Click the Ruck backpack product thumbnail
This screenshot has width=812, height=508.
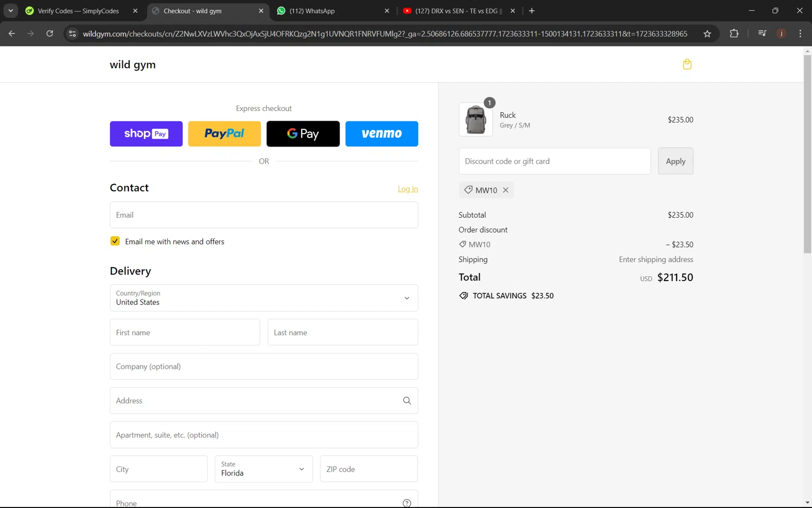click(x=476, y=120)
